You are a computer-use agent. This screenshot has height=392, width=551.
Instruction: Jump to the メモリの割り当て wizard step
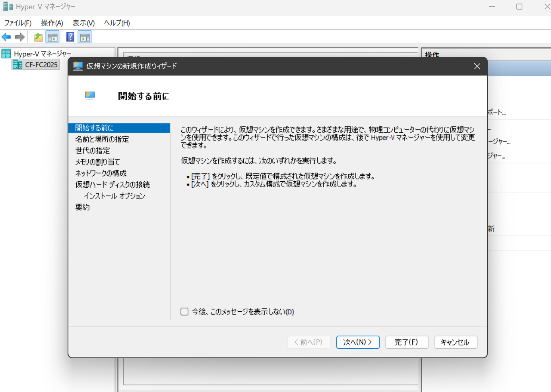97,162
